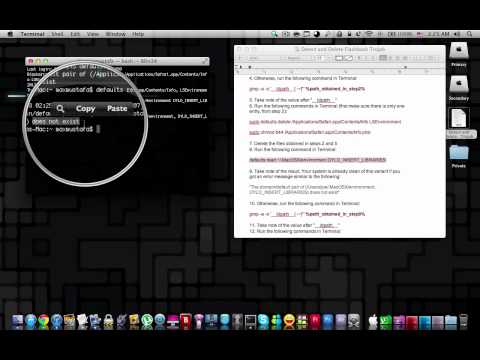Open Finder from the Dock

coord(17,322)
